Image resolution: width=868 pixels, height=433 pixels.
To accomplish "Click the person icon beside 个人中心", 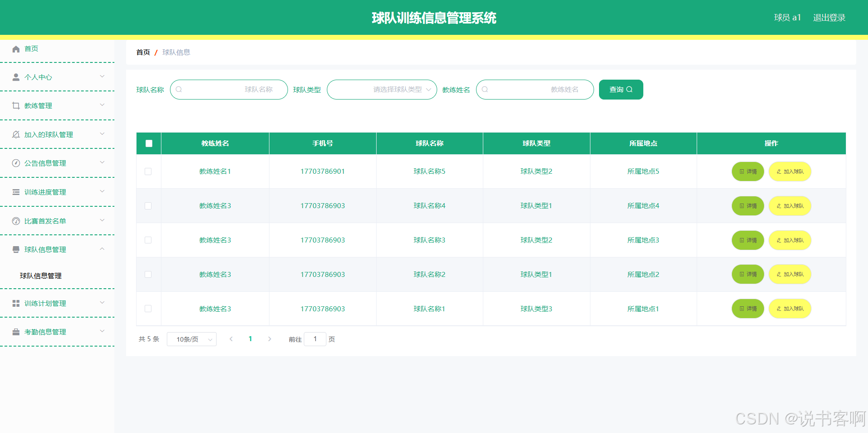I will (16, 77).
